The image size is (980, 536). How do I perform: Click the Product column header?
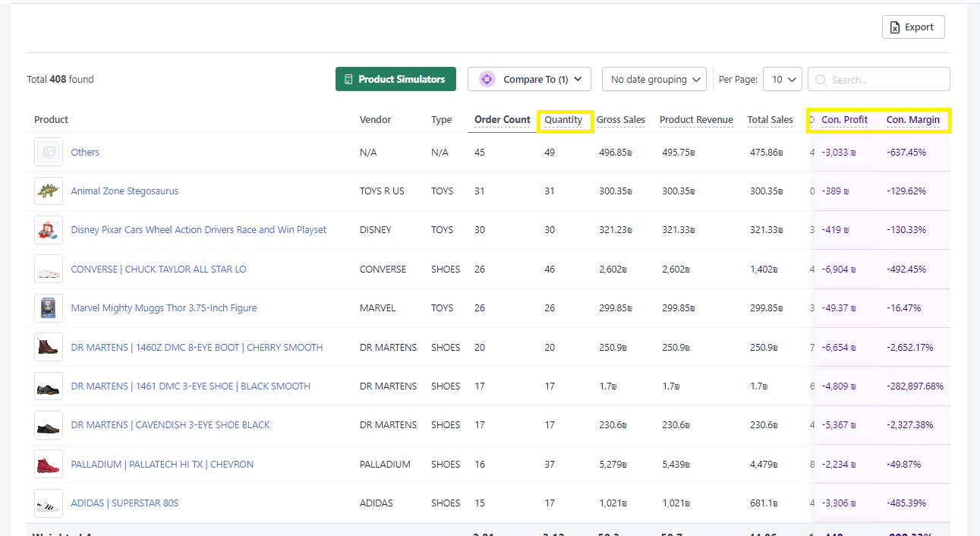[x=51, y=119]
